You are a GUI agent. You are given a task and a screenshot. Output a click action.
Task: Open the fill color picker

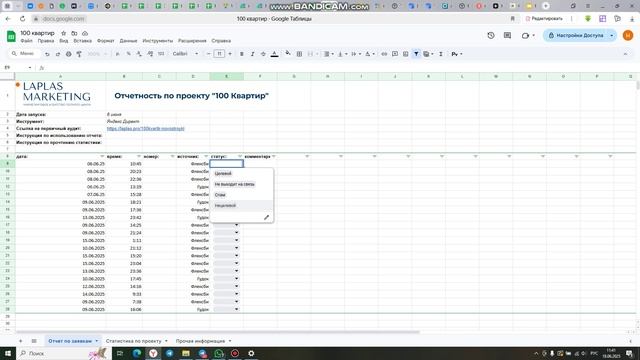click(288, 53)
